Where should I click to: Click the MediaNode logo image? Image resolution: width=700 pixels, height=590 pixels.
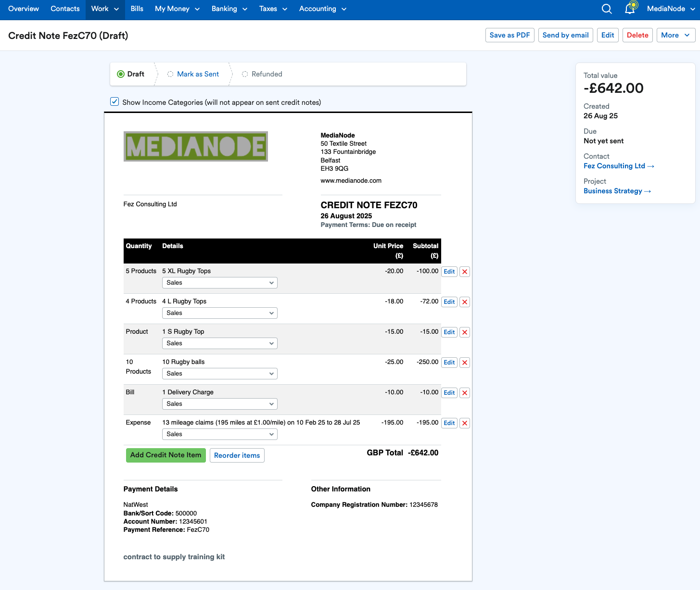pyautogui.click(x=195, y=146)
